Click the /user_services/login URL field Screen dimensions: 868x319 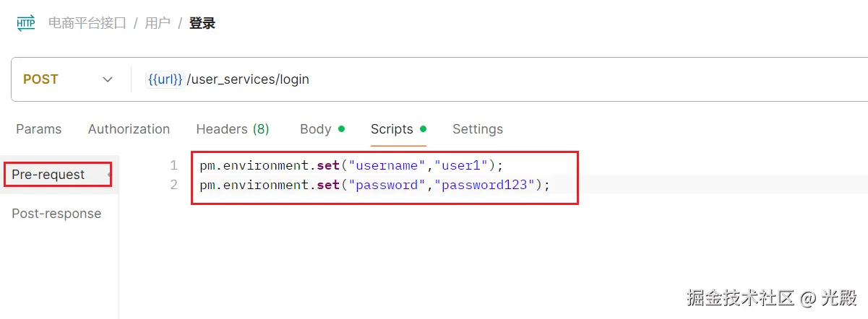[x=248, y=79]
